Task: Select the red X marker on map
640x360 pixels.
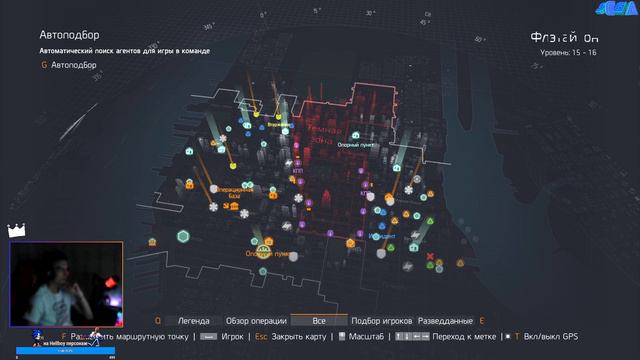Action: point(430,256)
